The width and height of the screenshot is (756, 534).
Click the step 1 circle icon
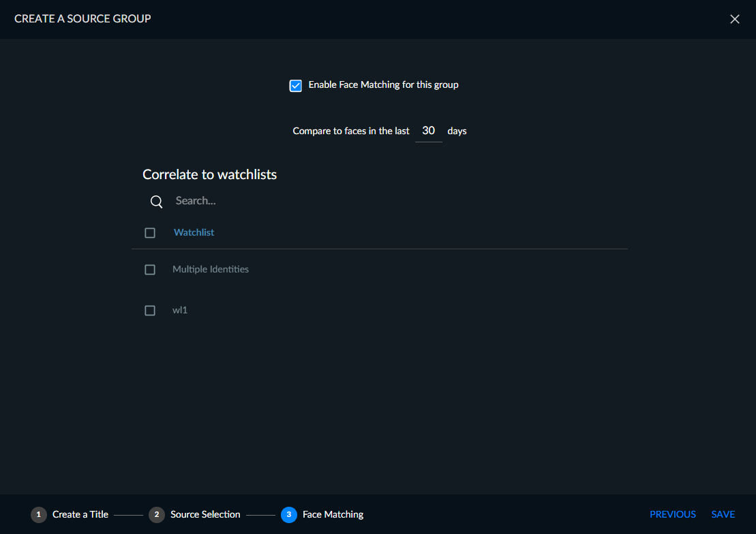[39, 514]
